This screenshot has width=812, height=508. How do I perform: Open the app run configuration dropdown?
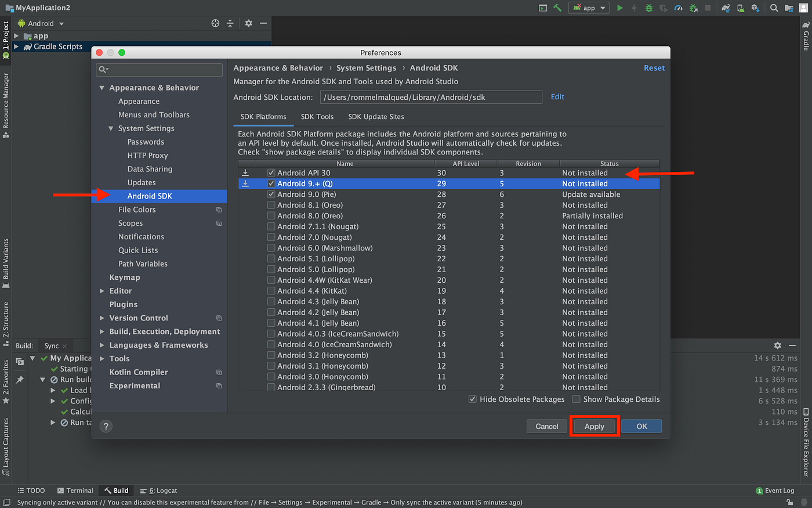tap(589, 8)
